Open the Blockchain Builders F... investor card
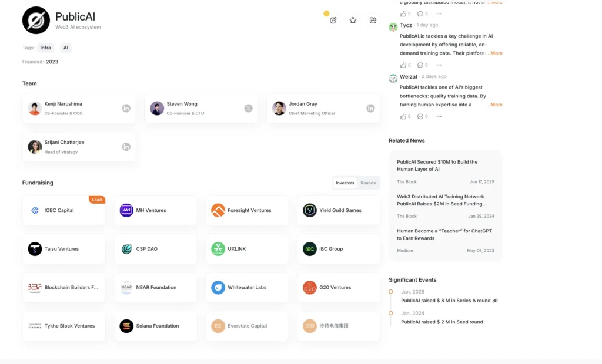 (x=63, y=287)
